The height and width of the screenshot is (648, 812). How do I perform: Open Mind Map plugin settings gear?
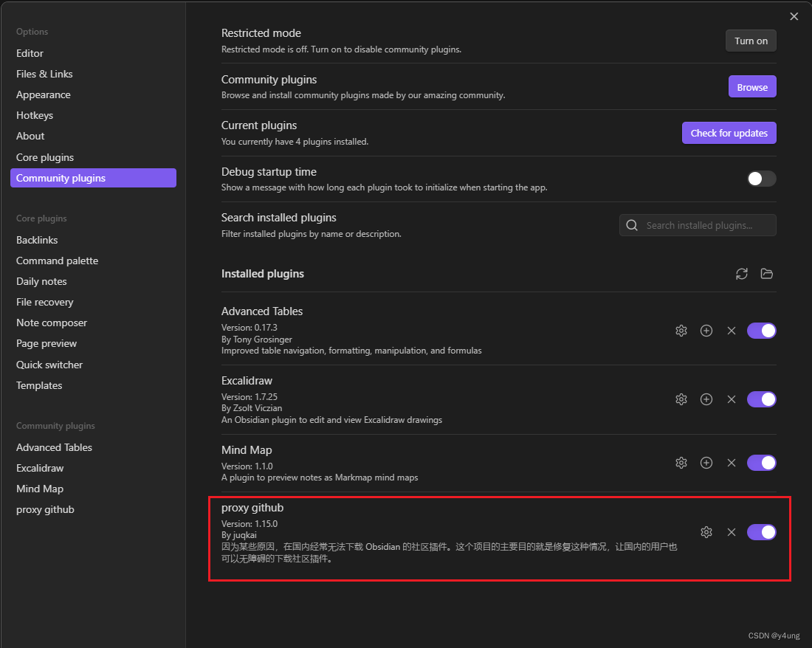[x=681, y=463]
